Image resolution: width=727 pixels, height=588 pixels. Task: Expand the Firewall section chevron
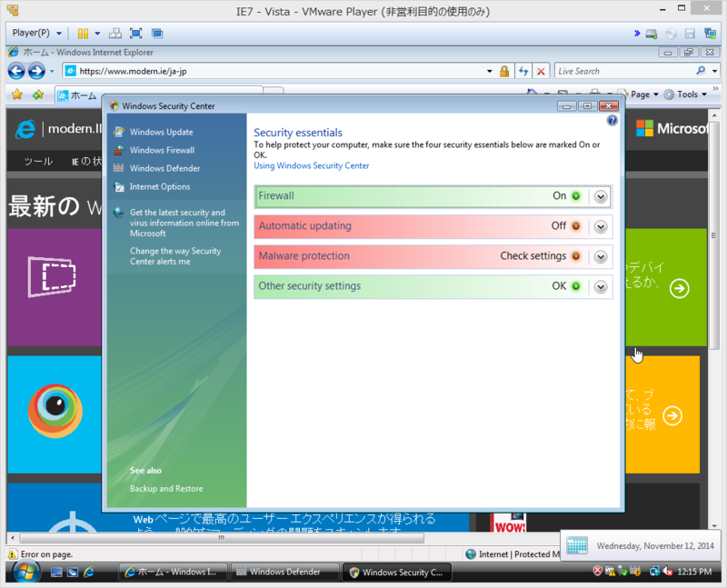(601, 196)
